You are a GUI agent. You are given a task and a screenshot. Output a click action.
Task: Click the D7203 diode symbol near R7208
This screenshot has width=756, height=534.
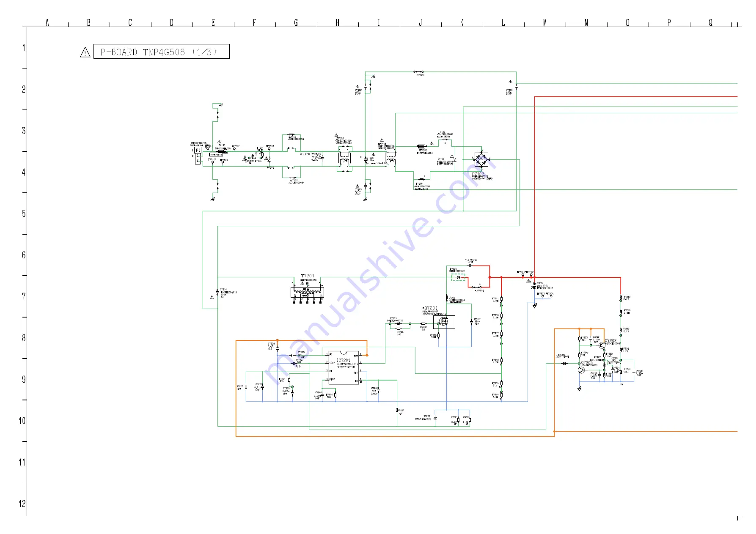[x=398, y=324]
